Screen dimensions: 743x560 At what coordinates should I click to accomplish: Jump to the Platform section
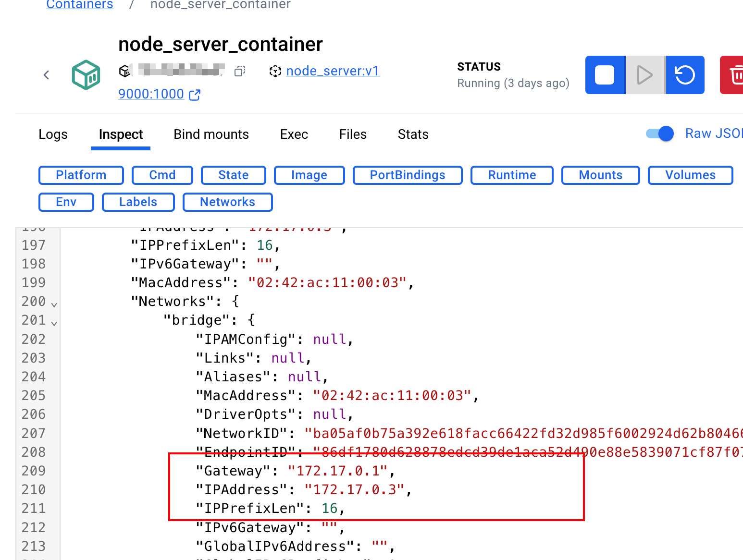(81, 175)
